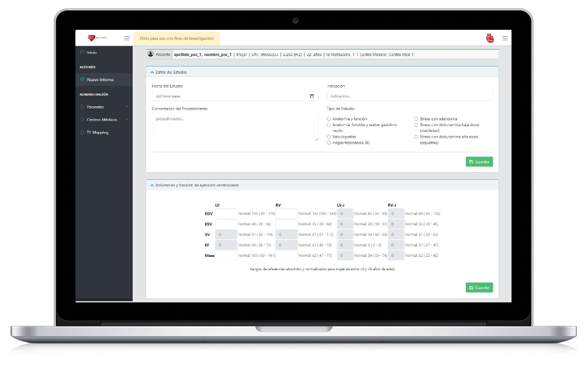Click Guardar below the ventricular volumes table
This screenshot has width=588, height=366.
(x=479, y=288)
